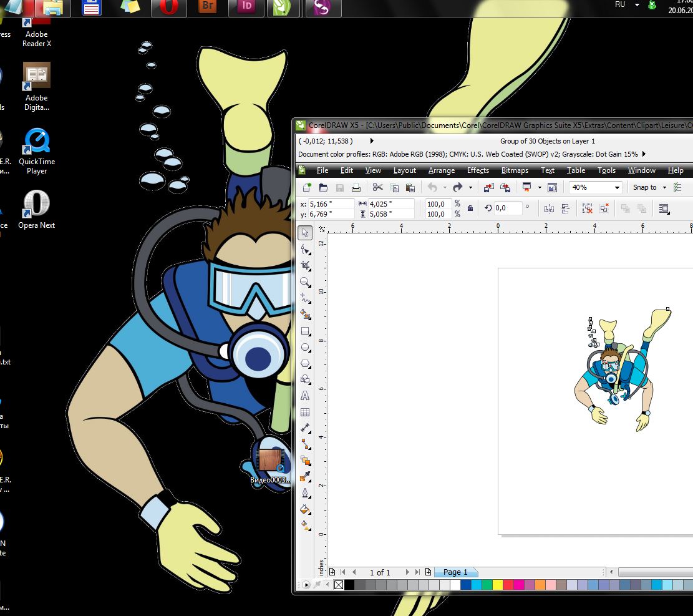This screenshot has width=693, height=616.
Task: Click the Opera icon in the taskbar
Action: 169,7
